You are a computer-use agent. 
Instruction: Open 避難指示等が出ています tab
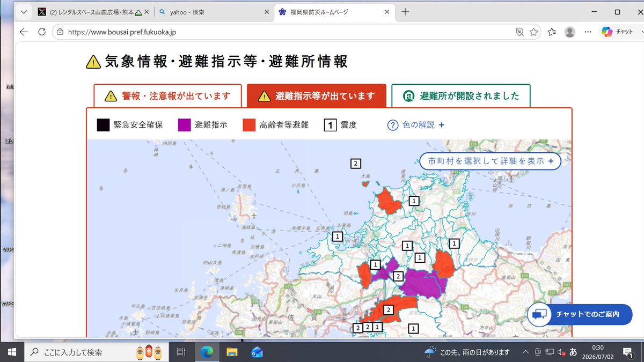click(317, 96)
